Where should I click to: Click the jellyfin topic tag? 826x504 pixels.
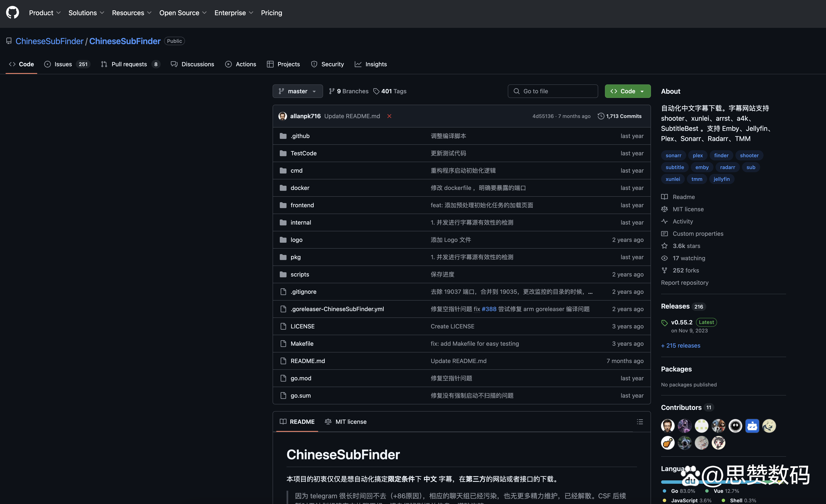[721, 179]
